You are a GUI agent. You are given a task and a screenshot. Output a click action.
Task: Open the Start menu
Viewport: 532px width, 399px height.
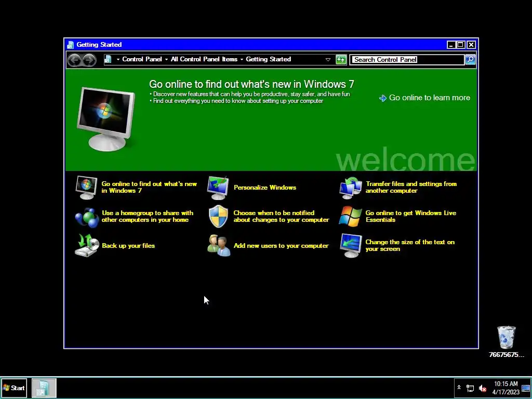[14, 388]
